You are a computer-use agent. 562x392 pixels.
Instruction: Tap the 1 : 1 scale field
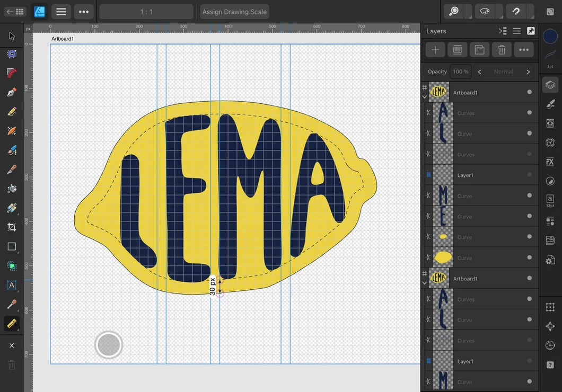tap(146, 12)
